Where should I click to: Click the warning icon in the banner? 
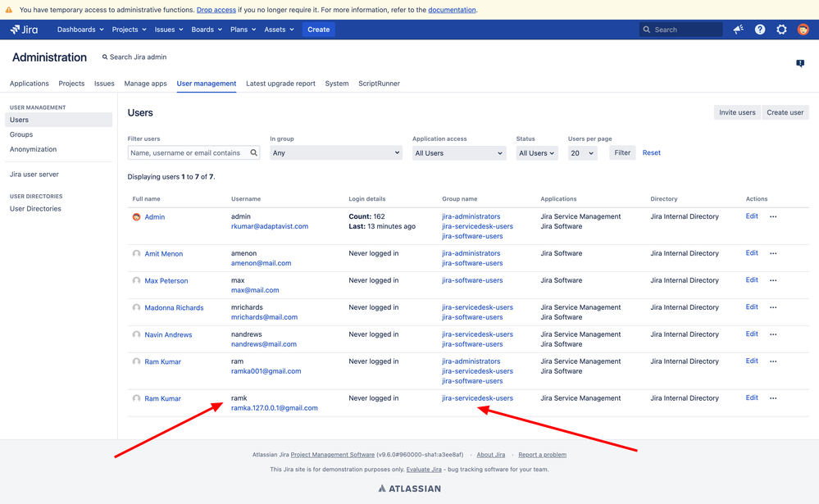[x=9, y=9]
